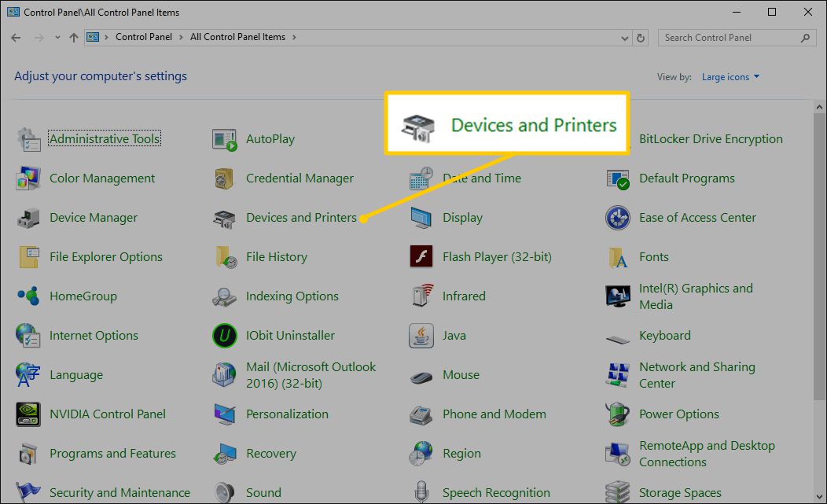The width and height of the screenshot is (827, 504).
Task: Click the Region globe clock icon
Action: click(x=421, y=454)
